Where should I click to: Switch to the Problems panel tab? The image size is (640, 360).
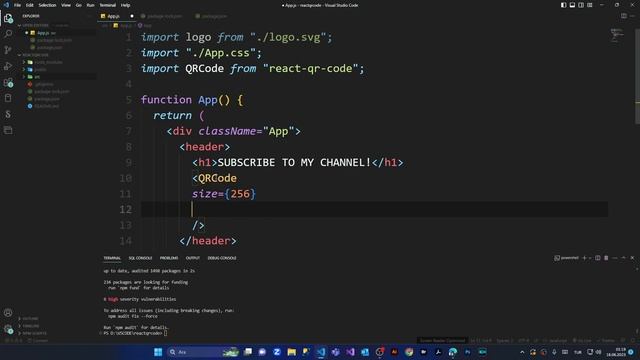coord(169,258)
